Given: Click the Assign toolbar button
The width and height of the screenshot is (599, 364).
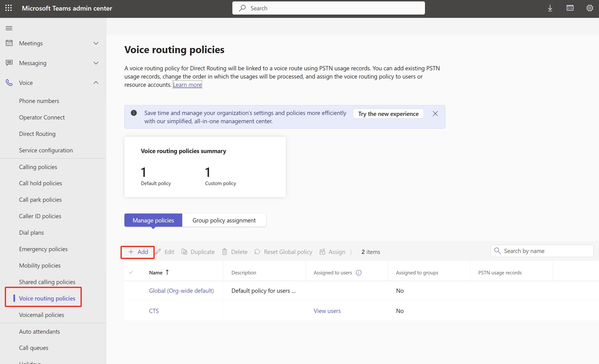Looking at the screenshot, I should (x=332, y=252).
